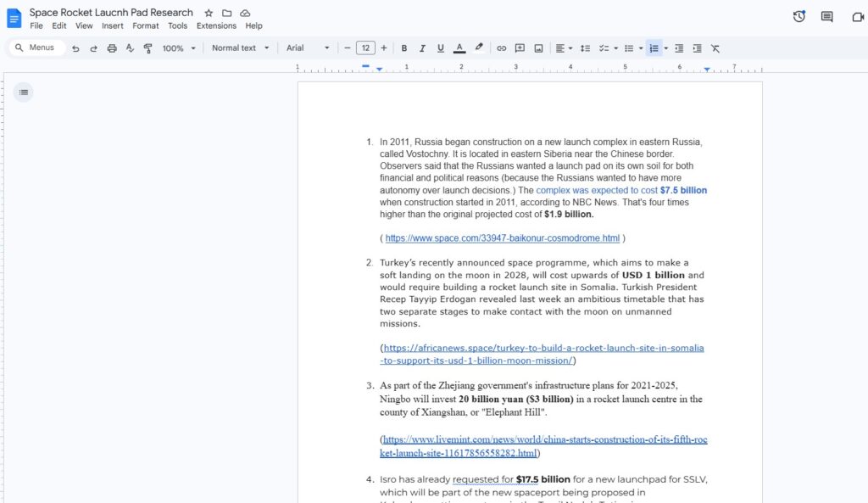The image size is (868, 503).
Task: Click the bold text "$17.5 billion"
Action: [x=543, y=479]
